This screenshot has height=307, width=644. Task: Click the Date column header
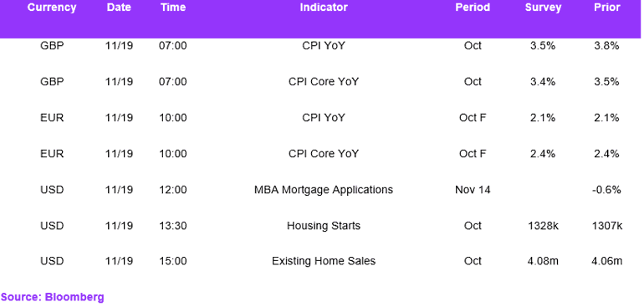coord(119,8)
